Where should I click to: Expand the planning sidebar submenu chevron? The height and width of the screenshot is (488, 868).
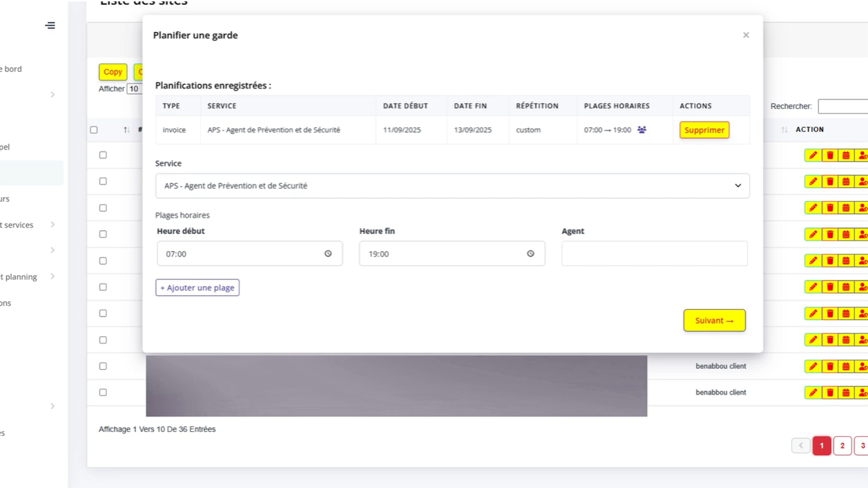[52, 276]
